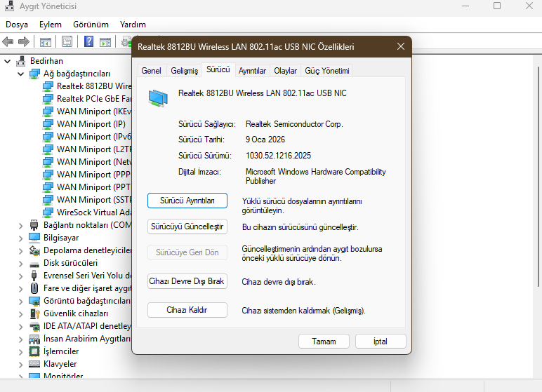Viewport: 542px width, 392px height.
Task: Click the Device Manager vertical scrollbar
Action: pyautogui.click(x=538, y=176)
